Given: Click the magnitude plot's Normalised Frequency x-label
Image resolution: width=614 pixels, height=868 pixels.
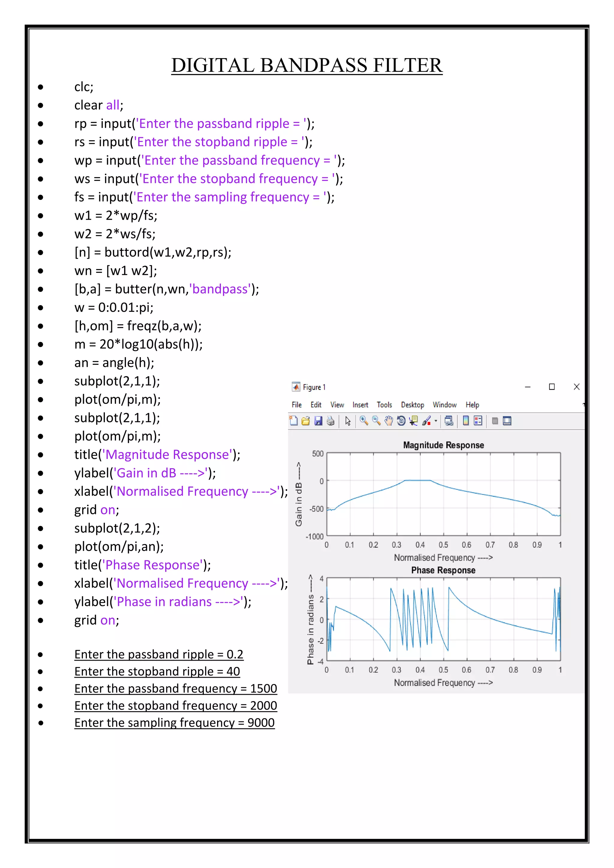Looking at the screenshot, I should pos(443,557).
